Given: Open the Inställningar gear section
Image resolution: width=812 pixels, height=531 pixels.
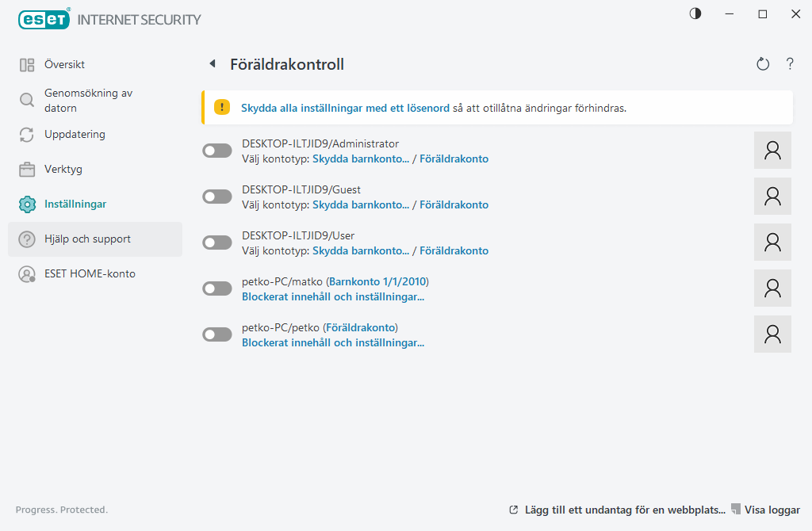Looking at the screenshot, I should 75,204.
